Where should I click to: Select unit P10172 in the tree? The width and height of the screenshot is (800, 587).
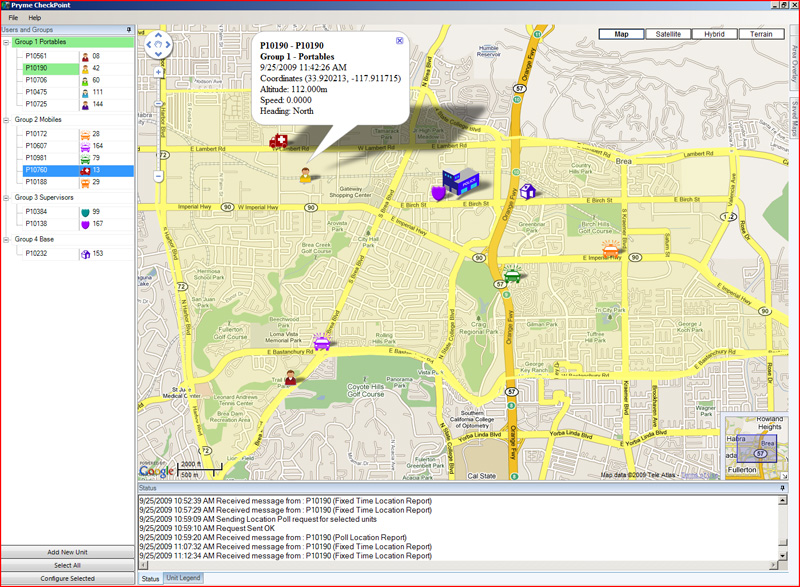click(x=36, y=134)
